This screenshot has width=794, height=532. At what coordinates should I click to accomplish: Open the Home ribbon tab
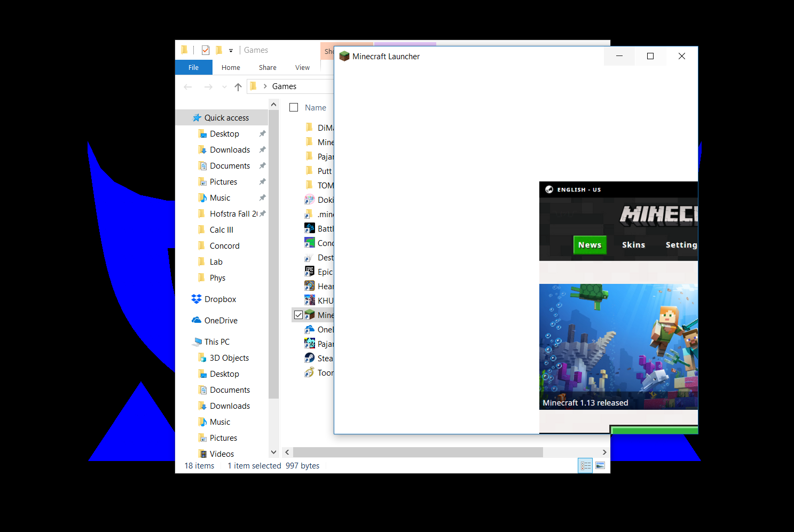(x=231, y=67)
